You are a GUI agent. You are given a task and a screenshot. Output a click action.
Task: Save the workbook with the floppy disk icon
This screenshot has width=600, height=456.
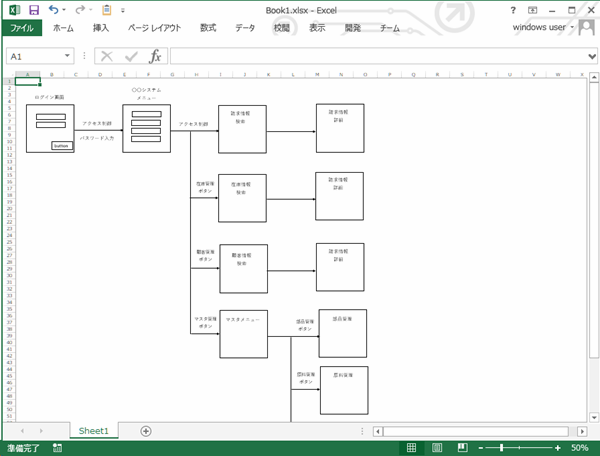pyautogui.click(x=34, y=10)
